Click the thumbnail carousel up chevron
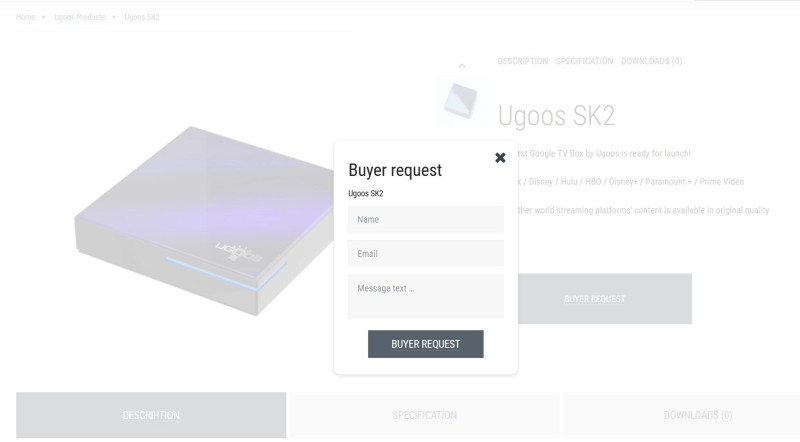Viewport: 800px width, 442px height. point(462,66)
